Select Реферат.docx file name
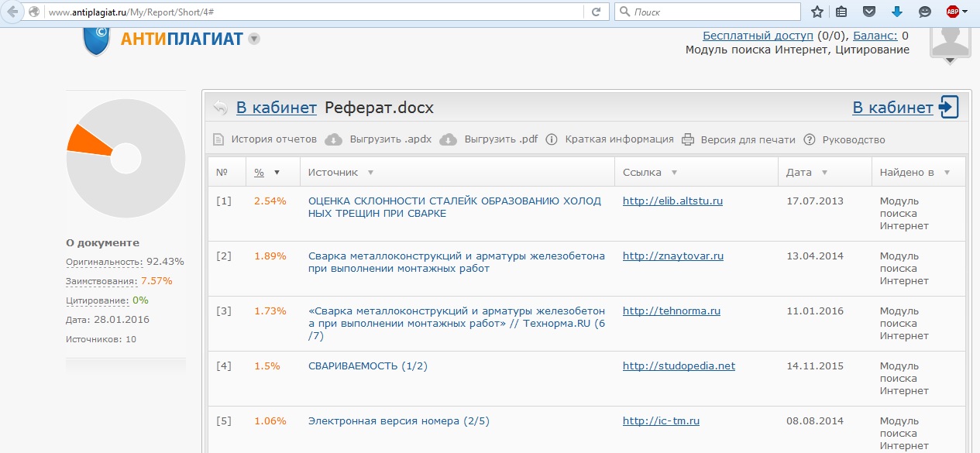980x453 pixels. [379, 108]
